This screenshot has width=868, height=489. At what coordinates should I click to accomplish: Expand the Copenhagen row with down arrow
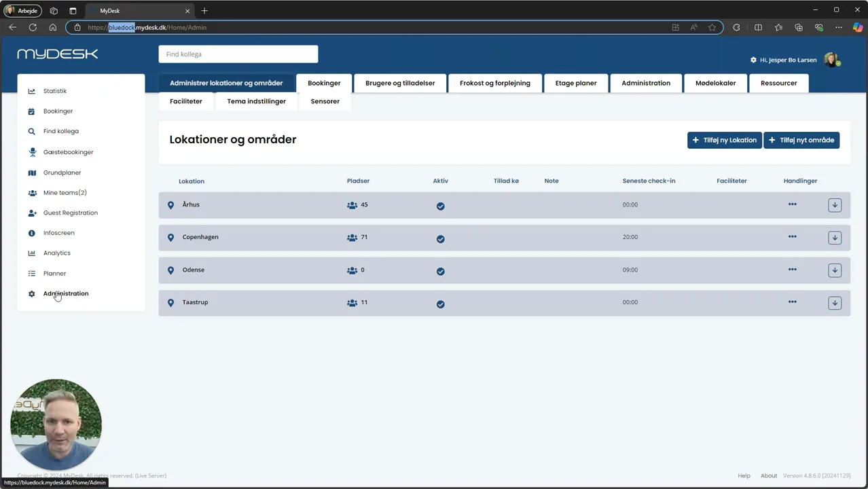tap(835, 238)
